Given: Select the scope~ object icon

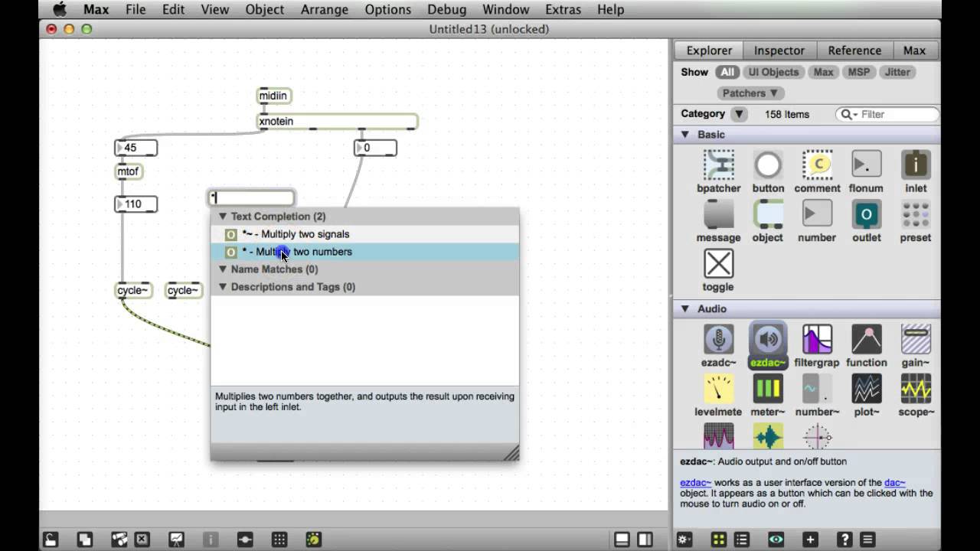Looking at the screenshot, I should tap(915, 389).
